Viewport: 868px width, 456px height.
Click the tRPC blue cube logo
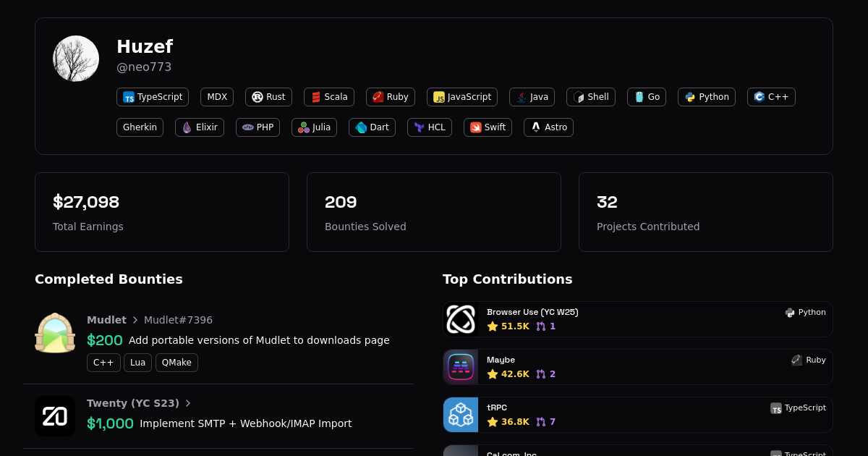[461, 415]
